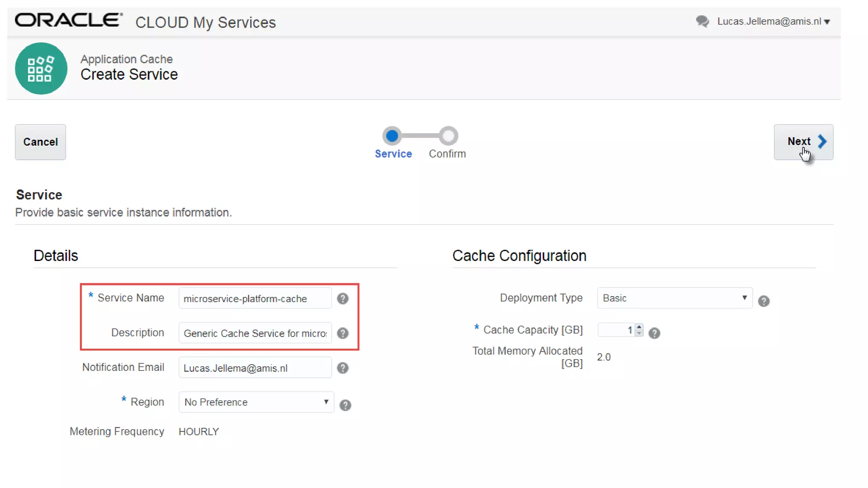This screenshot has height=488, width=868.
Task: Click Cache Capacity help icon
Action: pyautogui.click(x=654, y=333)
